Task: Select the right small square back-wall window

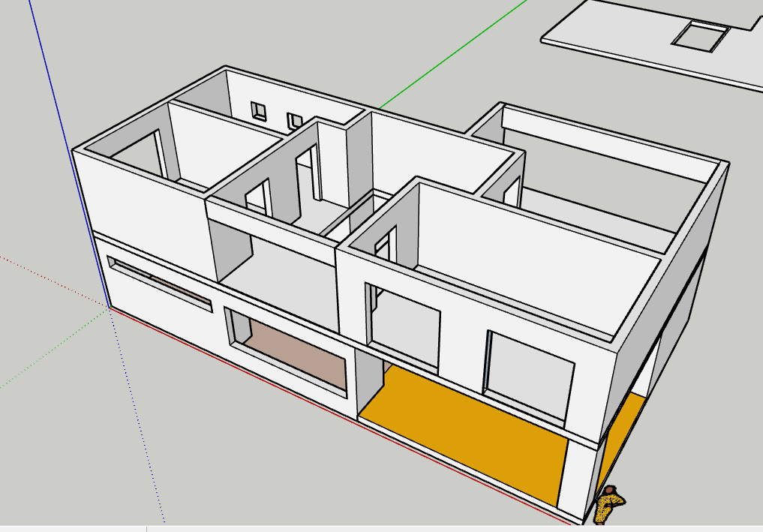Action: 294,121
